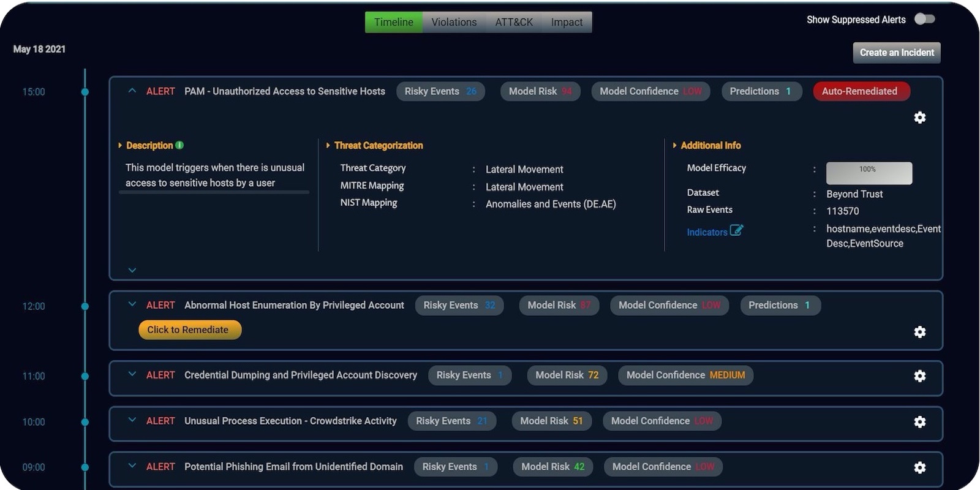
Task: Expand the Abnormal Host Enumeration alert
Action: coord(132,304)
